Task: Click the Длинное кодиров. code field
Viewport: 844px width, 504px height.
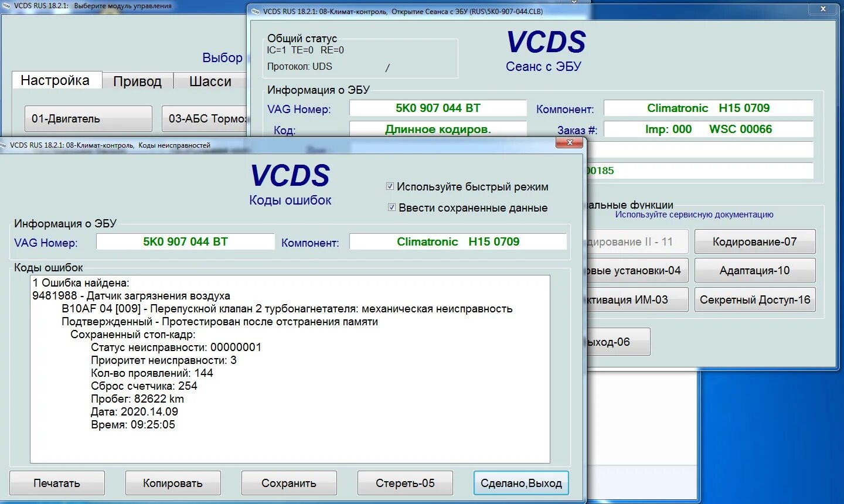Action: (438, 129)
